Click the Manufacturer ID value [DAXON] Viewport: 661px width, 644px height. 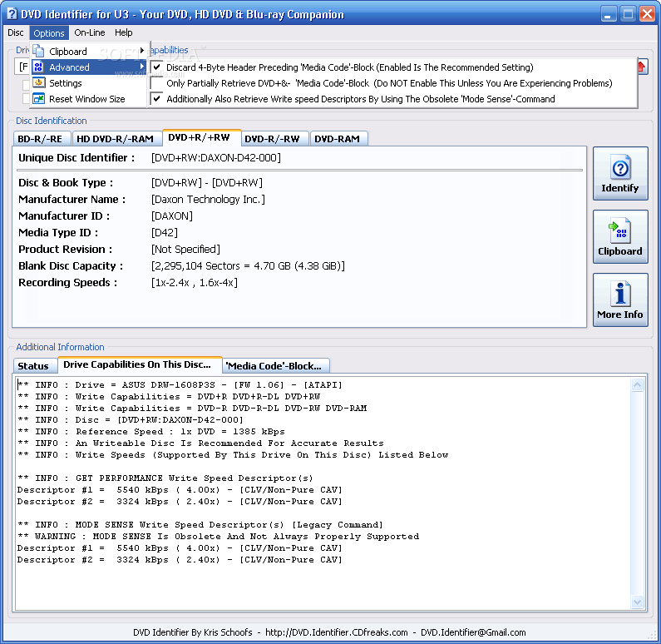(172, 216)
